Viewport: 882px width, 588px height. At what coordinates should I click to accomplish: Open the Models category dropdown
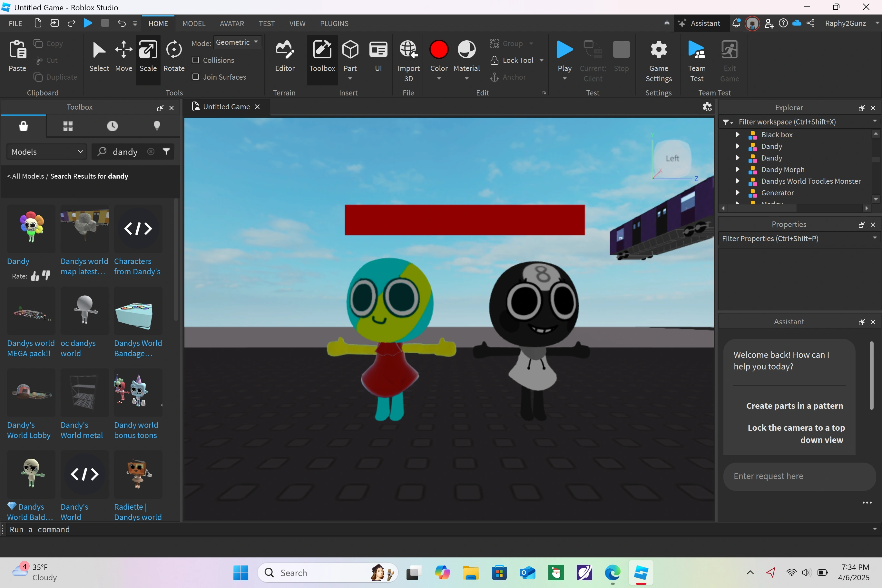(x=47, y=152)
